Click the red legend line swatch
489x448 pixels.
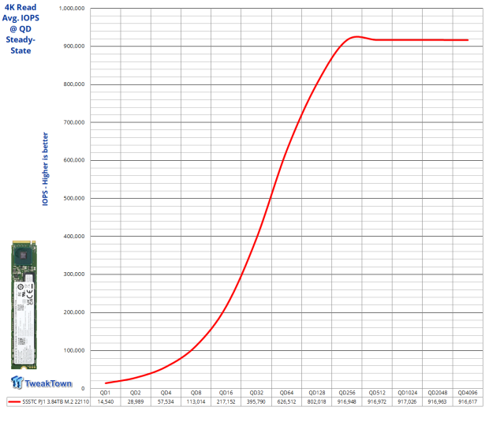(x=14, y=401)
